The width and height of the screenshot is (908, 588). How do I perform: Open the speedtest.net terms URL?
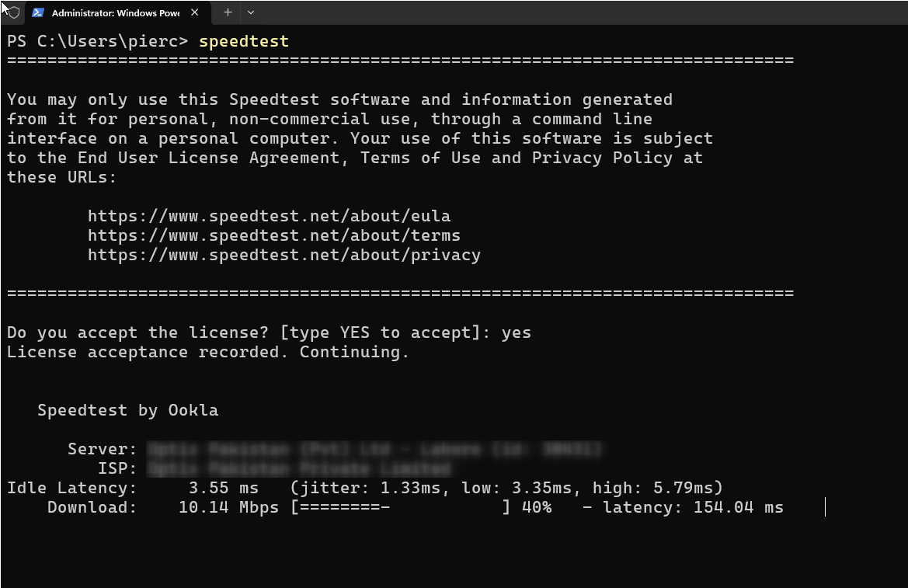(x=273, y=235)
